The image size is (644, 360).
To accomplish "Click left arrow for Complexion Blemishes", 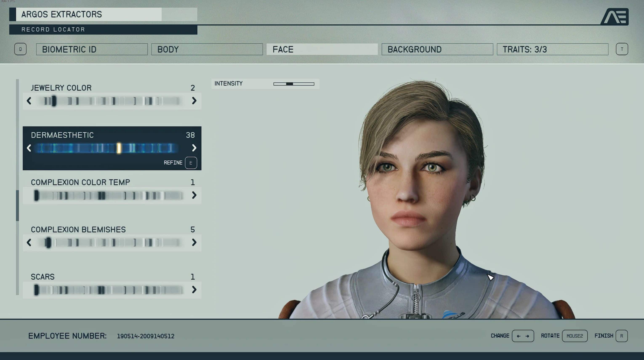I will coord(29,242).
